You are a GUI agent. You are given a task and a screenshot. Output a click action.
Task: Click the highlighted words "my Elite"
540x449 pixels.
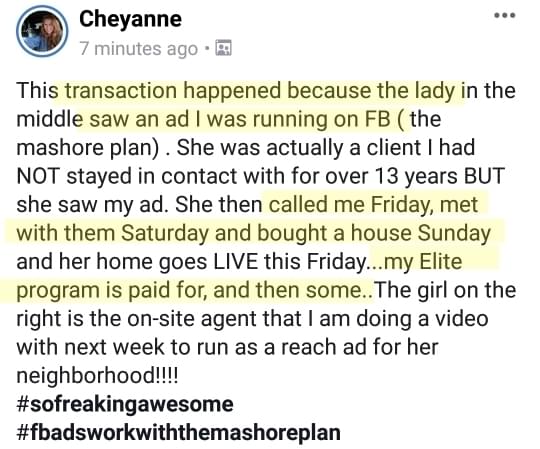423,262
